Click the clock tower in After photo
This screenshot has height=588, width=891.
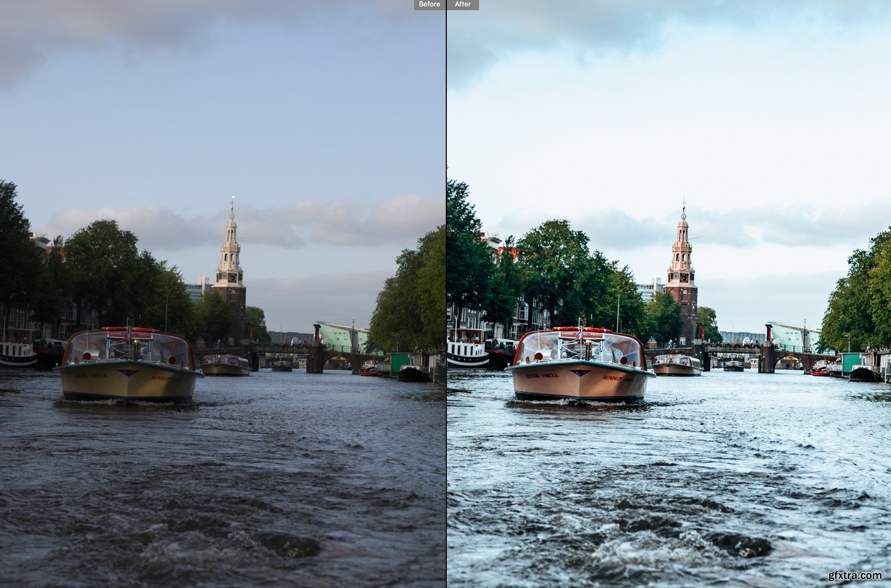(x=681, y=268)
